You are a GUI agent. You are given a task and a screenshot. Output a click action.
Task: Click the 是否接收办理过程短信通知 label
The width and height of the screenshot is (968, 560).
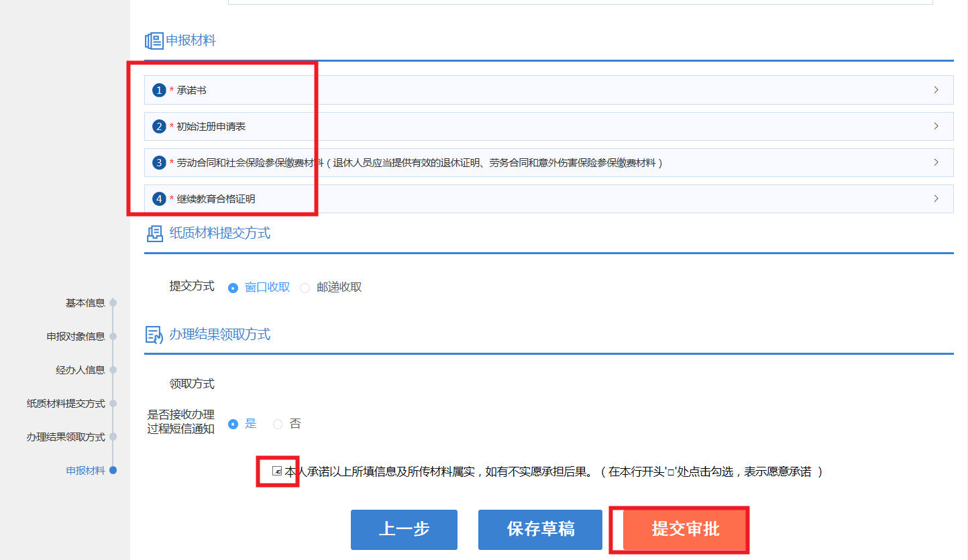(181, 422)
